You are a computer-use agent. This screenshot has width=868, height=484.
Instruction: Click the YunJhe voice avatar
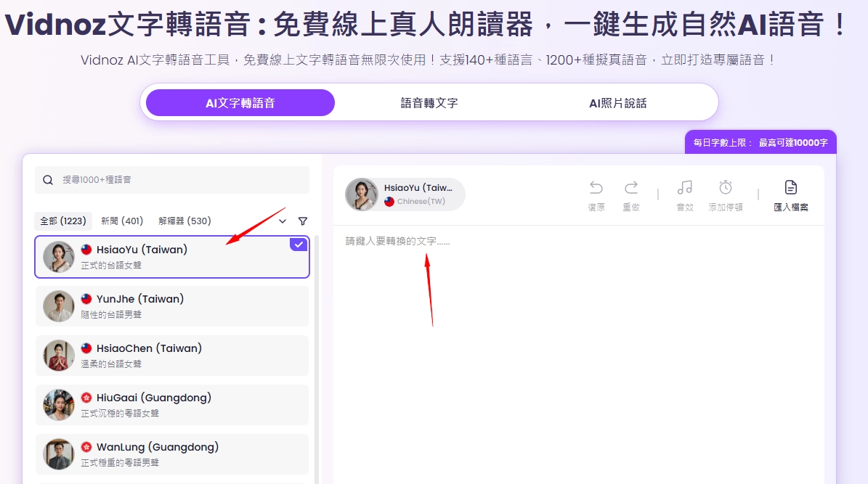pyautogui.click(x=59, y=306)
